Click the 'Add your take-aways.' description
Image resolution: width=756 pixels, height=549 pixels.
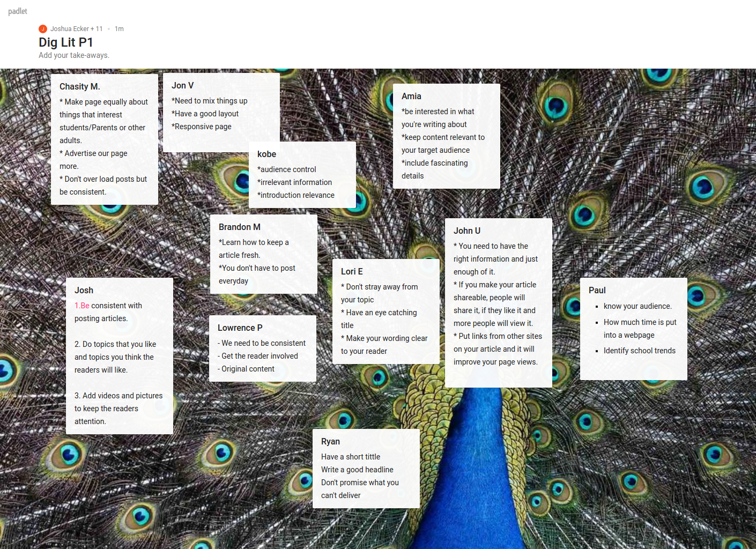coord(74,55)
